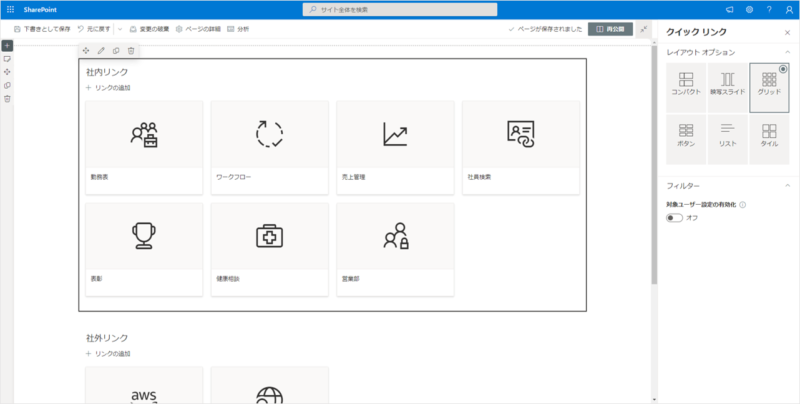800x404 pixels.
Task: Click リンクの追加 under 社内リンク
Action: click(108, 88)
